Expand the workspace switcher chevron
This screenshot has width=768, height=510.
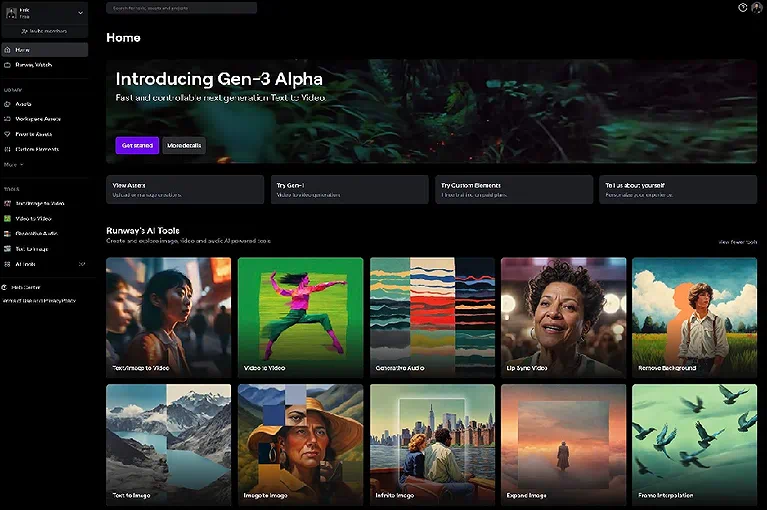pyautogui.click(x=80, y=13)
